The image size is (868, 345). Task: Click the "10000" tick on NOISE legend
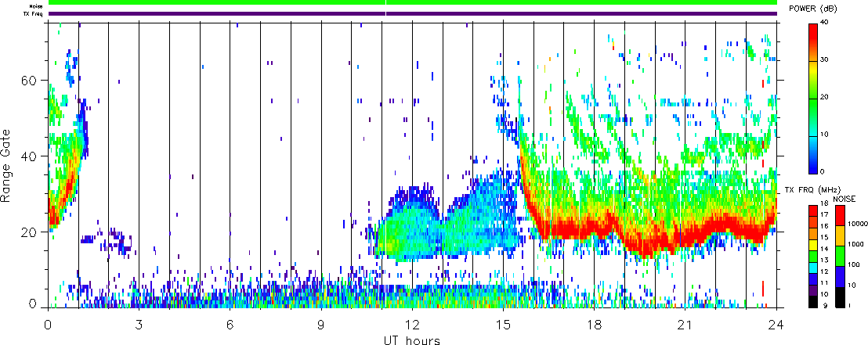click(x=856, y=225)
